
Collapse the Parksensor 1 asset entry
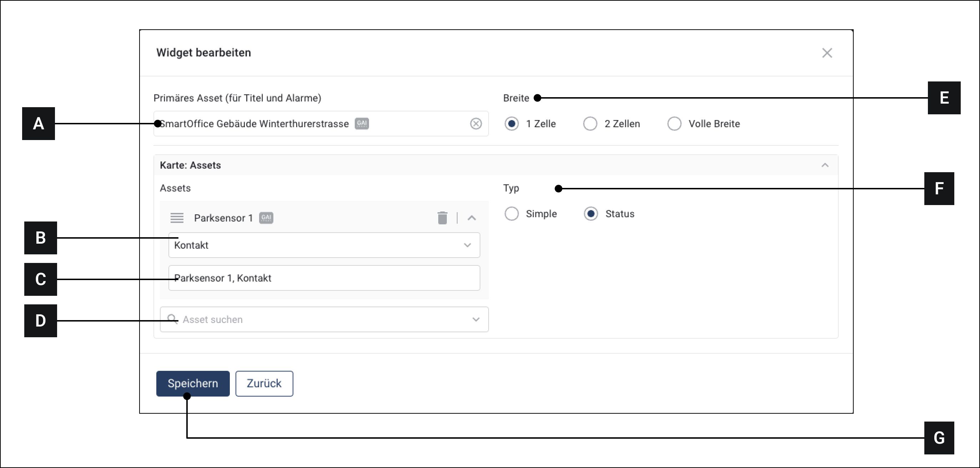(x=472, y=218)
